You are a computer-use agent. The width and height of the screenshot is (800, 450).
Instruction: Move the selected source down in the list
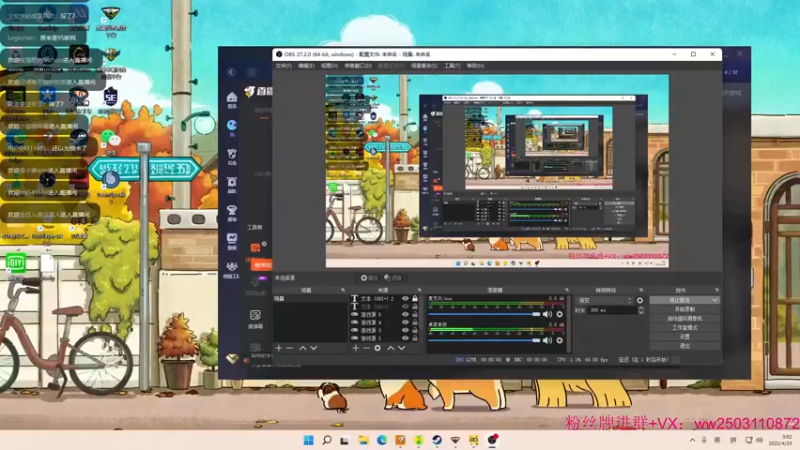click(402, 348)
